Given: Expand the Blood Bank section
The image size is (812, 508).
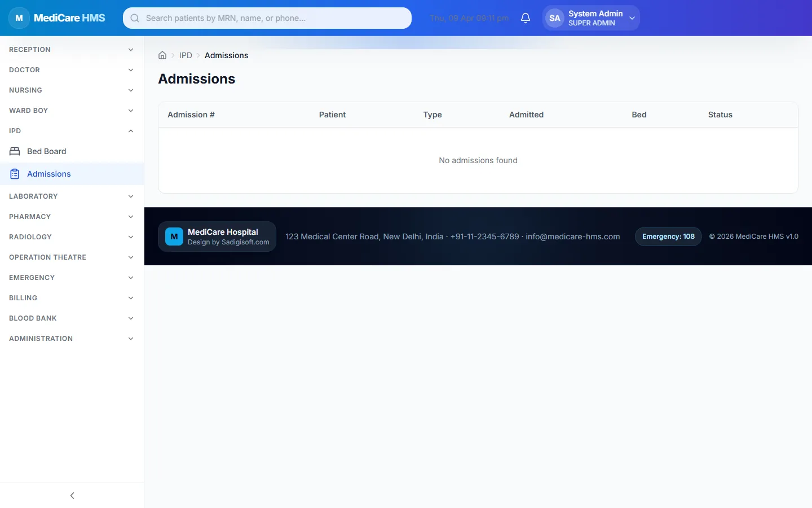Looking at the screenshot, I should click(72, 318).
